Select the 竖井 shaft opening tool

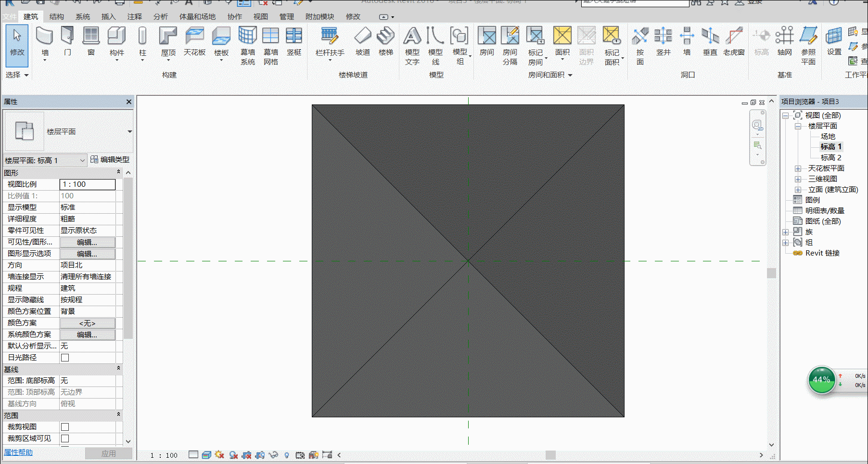663,42
